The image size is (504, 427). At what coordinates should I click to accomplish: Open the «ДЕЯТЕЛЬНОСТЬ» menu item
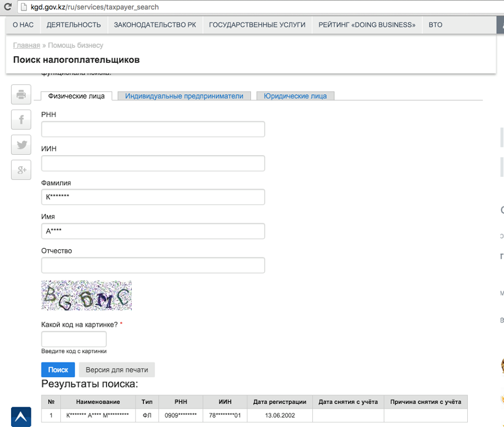point(73,25)
